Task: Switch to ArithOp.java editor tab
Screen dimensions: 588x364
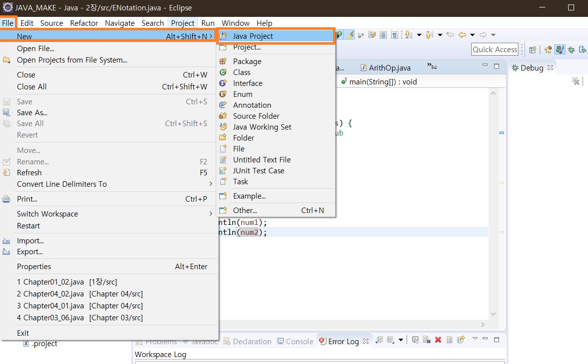Action: [x=386, y=68]
